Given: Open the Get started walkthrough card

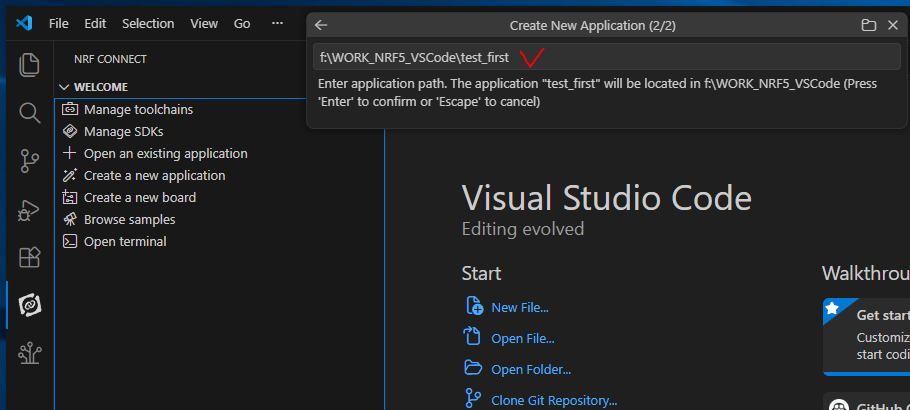Looking at the screenshot, I should click(x=866, y=337).
